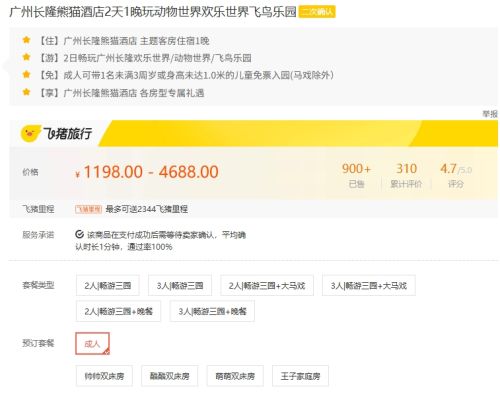
Task: Pick the 2人|畅游三园+晚餐 package
Action: coord(118,311)
